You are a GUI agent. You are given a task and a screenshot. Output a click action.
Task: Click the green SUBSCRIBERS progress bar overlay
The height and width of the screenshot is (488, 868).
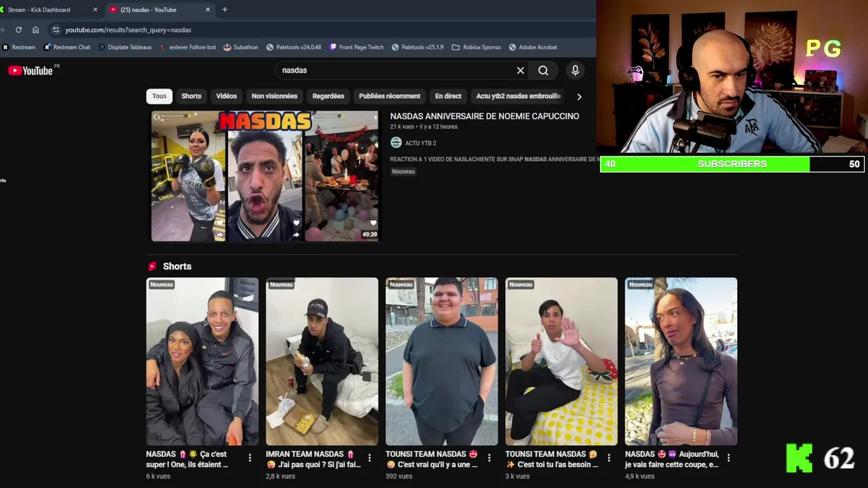732,164
